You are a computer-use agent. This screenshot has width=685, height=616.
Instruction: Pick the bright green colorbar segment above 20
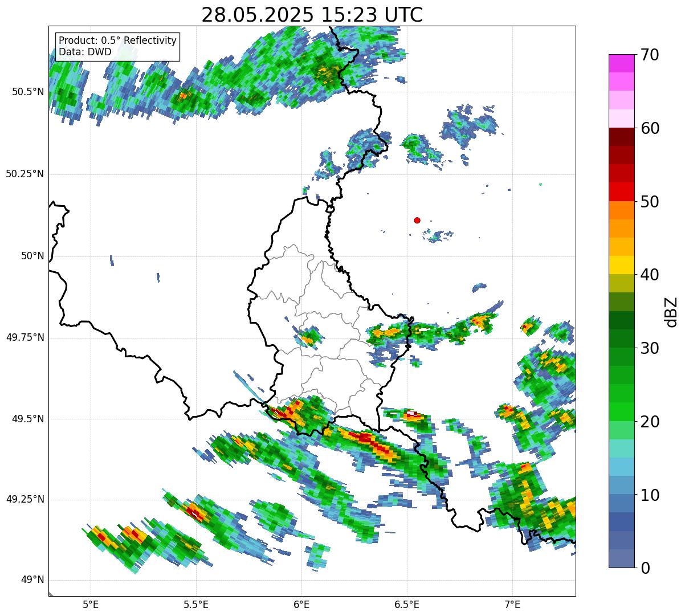pos(621,412)
